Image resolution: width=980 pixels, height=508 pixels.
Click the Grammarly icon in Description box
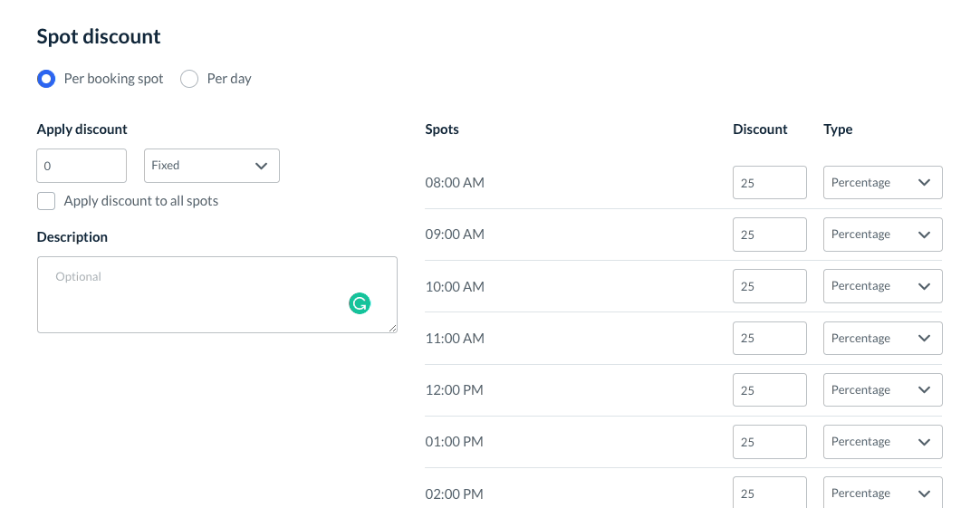click(x=360, y=304)
